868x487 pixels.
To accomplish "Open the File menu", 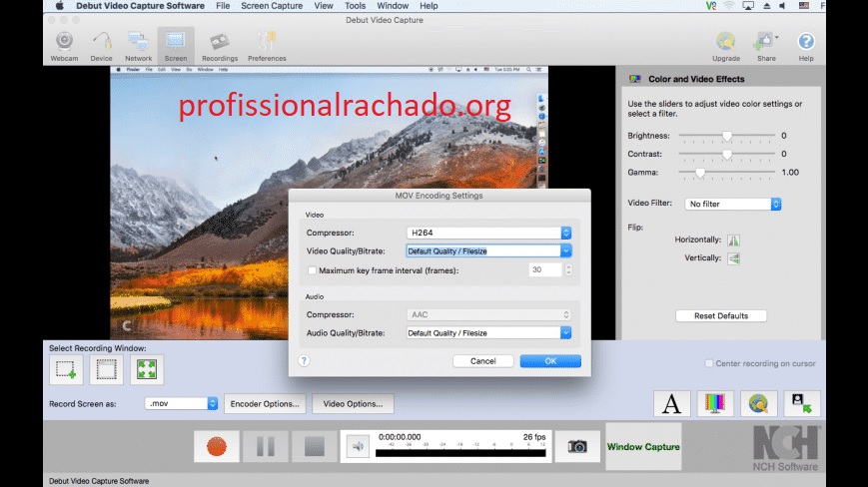I will [x=223, y=6].
